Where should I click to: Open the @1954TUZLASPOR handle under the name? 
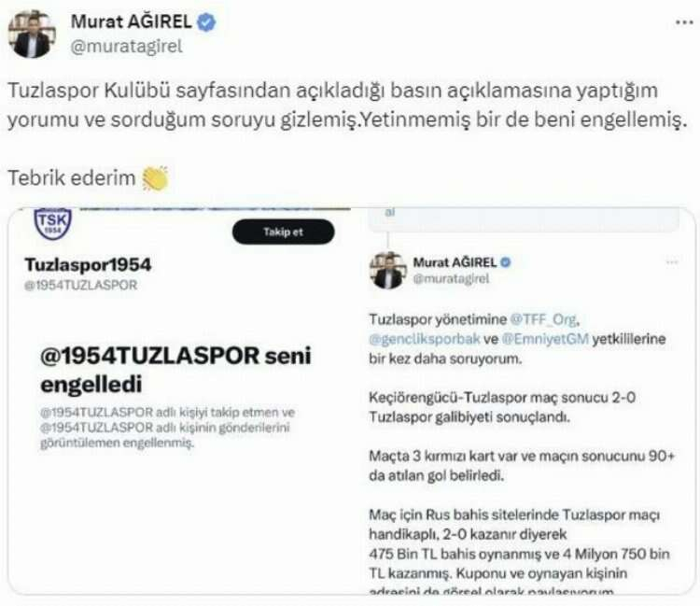click(x=81, y=285)
